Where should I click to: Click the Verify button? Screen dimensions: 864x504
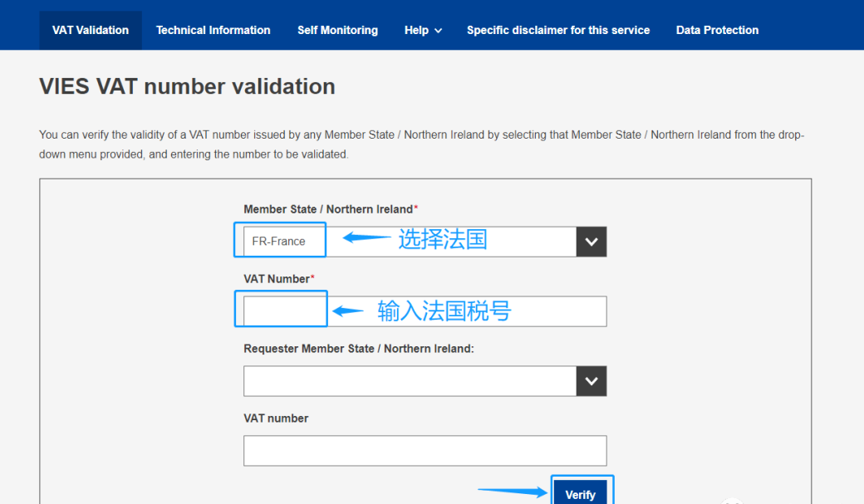pyautogui.click(x=580, y=492)
